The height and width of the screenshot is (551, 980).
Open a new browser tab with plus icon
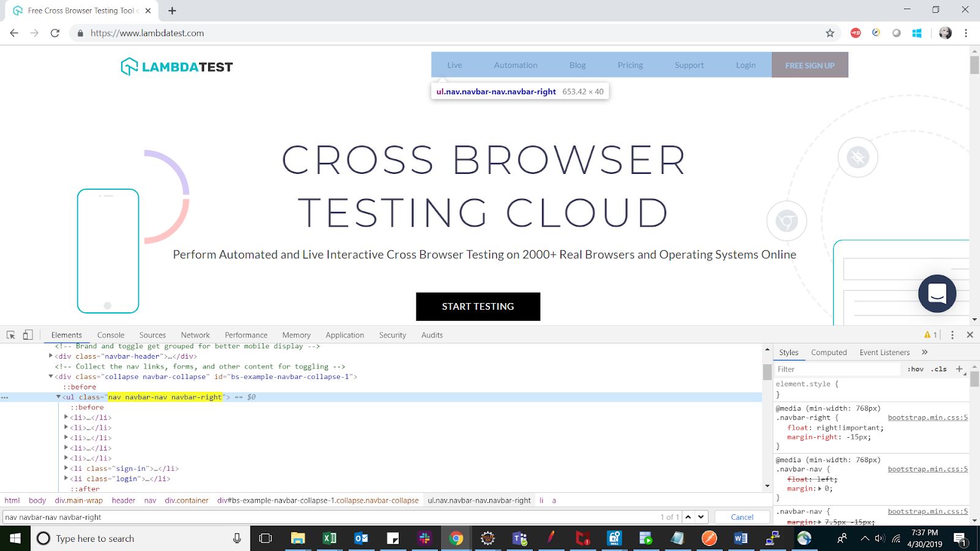coord(172,10)
